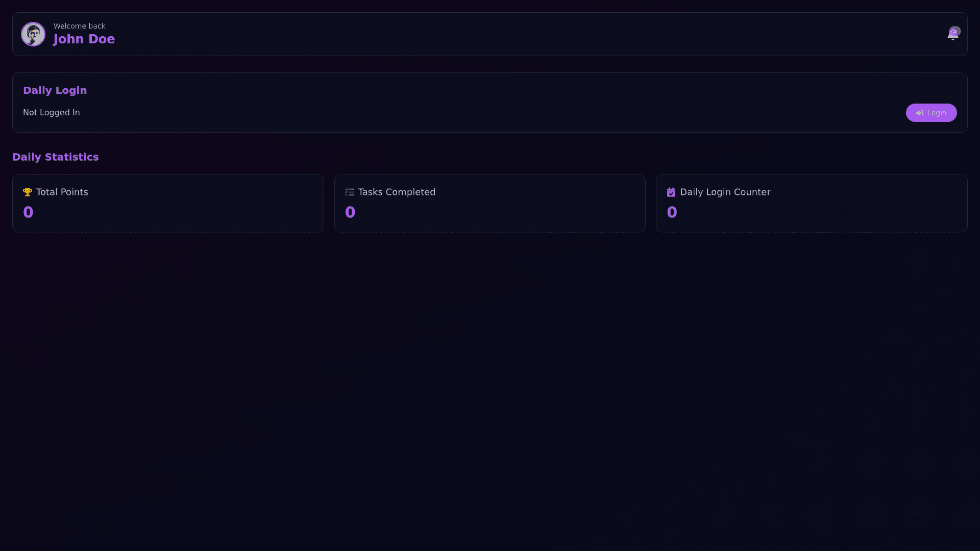Image resolution: width=980 pixels, height=551 pixels.
Task: Click the checklist icon beside Tasks Completed
Action: (350, 192)
